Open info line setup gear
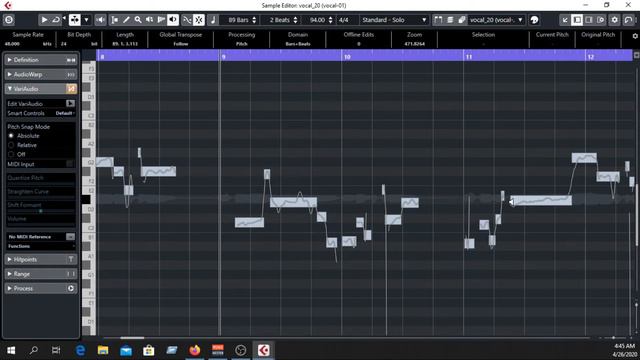This screenshot has width=640, height=360. (x=635, y=36)
